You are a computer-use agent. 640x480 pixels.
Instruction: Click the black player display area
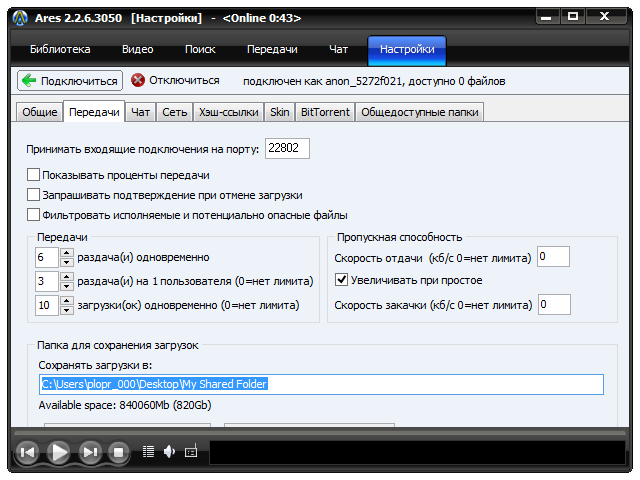[x=417, y=452]
